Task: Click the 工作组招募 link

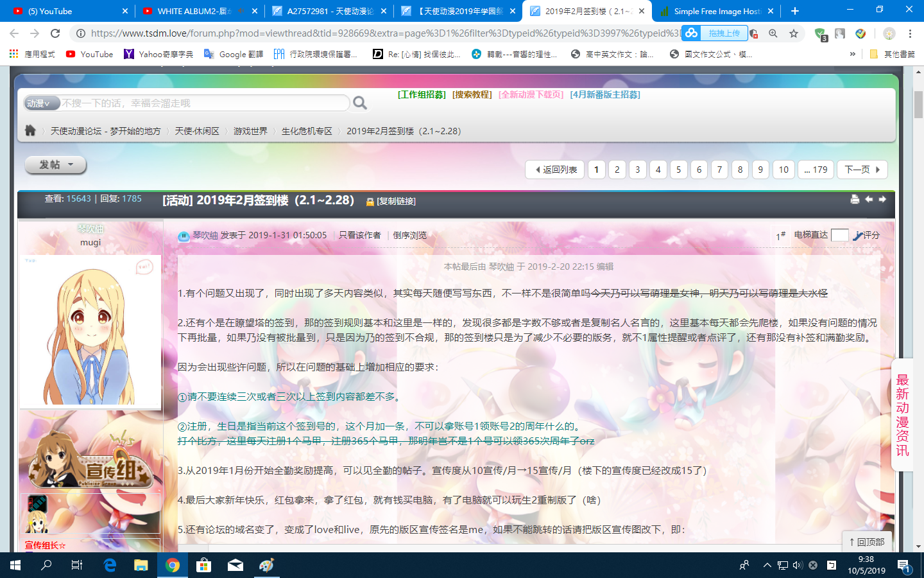Action: [x=422, y=94]
